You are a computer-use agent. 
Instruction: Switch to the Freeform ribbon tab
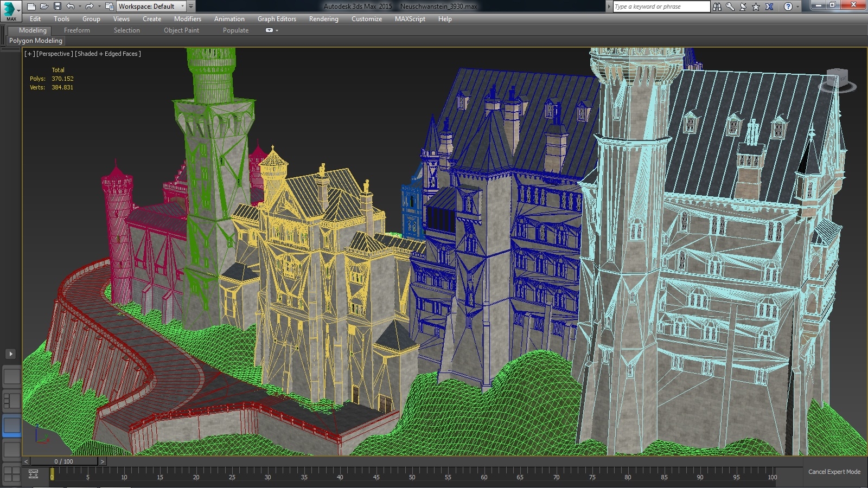click(76, 30)
